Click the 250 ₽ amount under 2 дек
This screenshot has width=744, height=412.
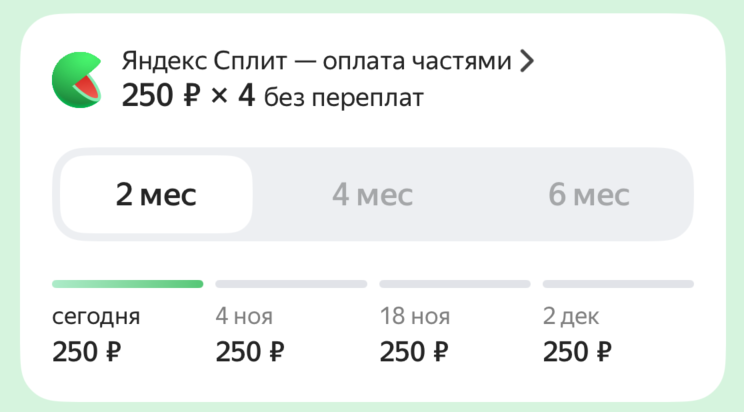[577, 352]
